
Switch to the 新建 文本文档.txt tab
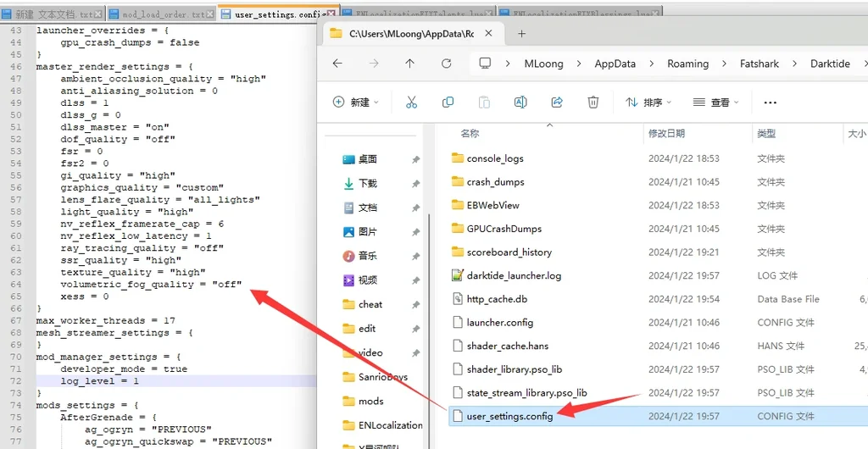[53, 14]
